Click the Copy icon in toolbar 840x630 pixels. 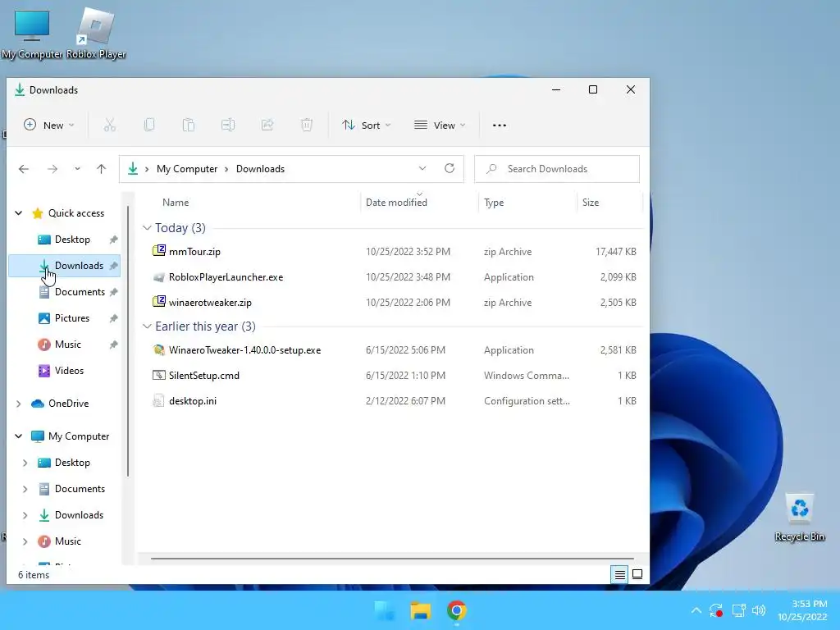coord(149,125)
